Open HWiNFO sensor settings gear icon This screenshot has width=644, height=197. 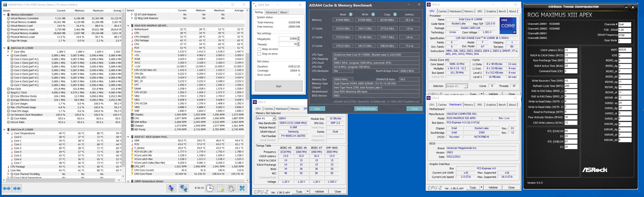[x=231, y=188]
